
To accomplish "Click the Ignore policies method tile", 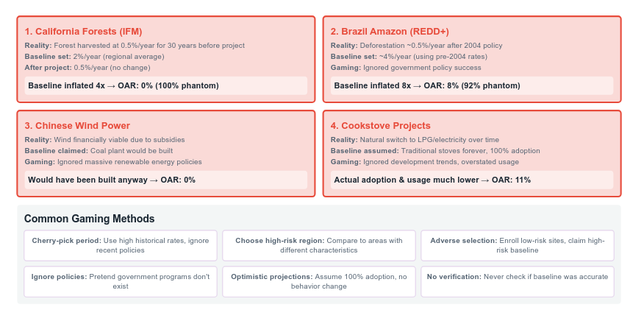I will 121,281.
